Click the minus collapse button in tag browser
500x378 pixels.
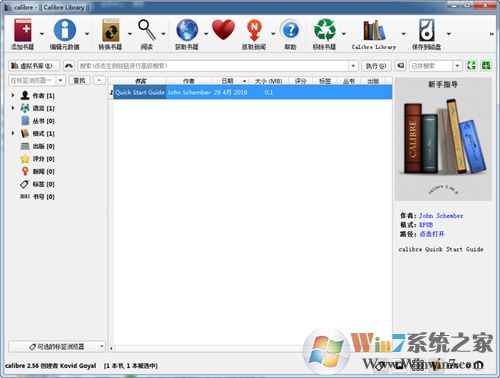tap(99, 80)
